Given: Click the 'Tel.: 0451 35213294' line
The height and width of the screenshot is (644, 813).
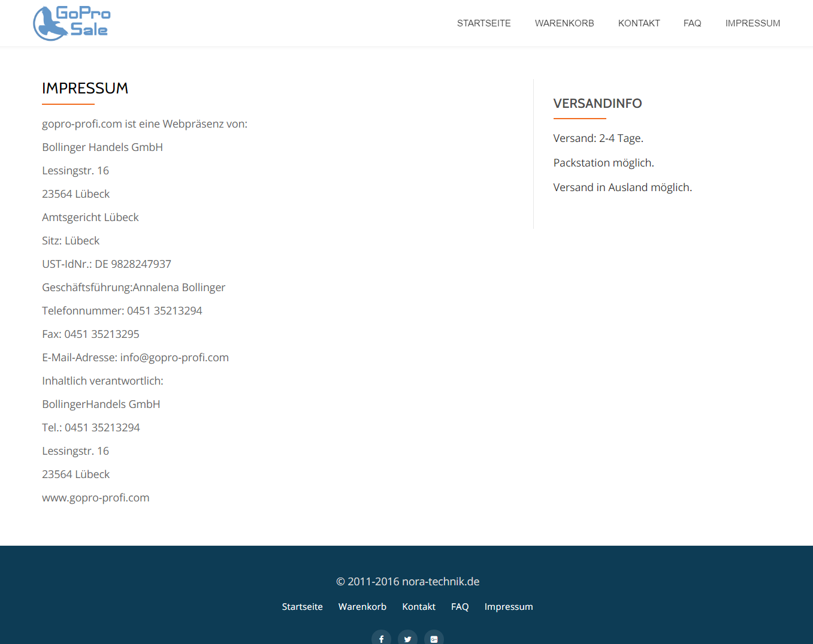Looking at the screenshot, I should tap(91, 428).
